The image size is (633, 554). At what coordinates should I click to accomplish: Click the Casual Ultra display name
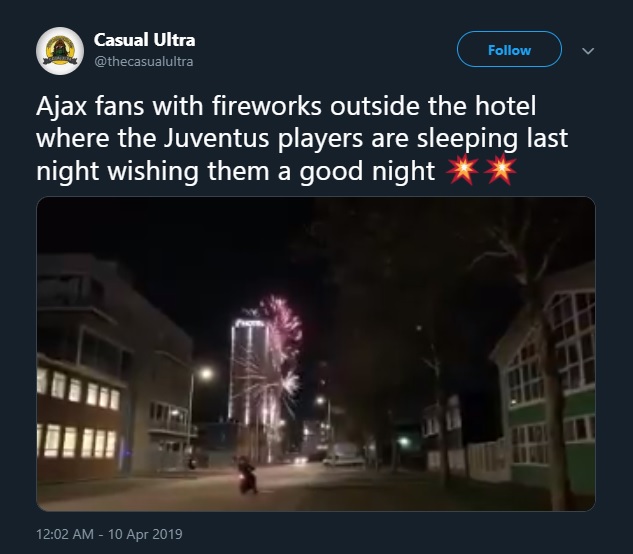pos(145,40)
